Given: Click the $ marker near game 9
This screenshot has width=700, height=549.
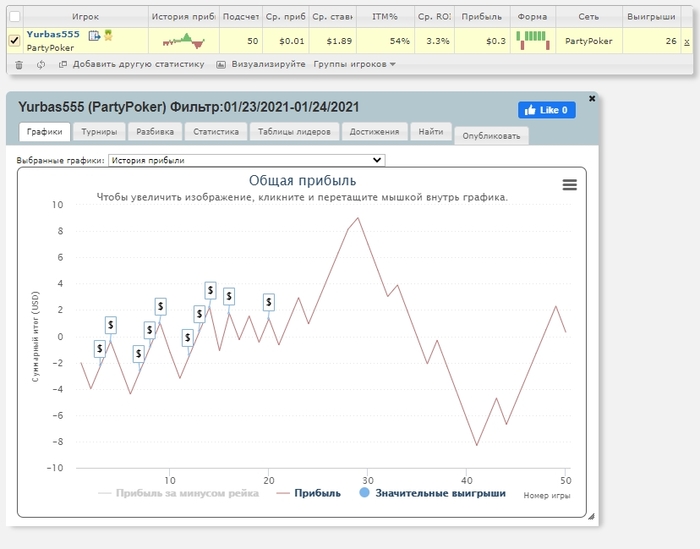Looking at the screenshot, I should 161,306.
